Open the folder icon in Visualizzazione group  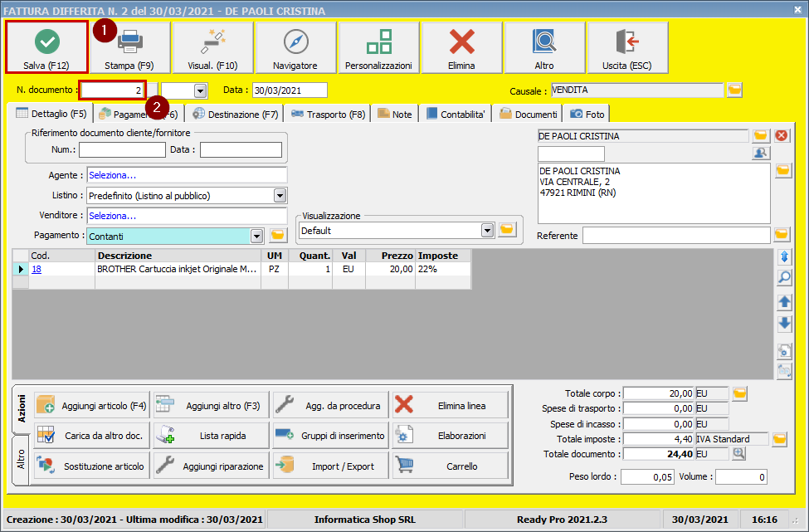(507, 230)
